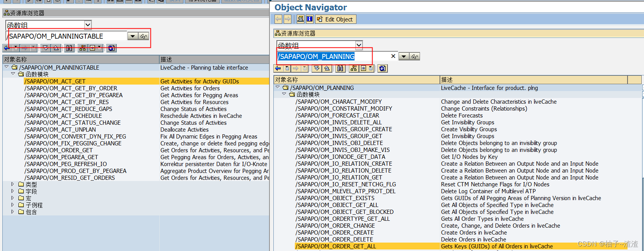Select /SAPAPO/OM_RESID_GET_ORDERS function module

[x=70, y=178]
